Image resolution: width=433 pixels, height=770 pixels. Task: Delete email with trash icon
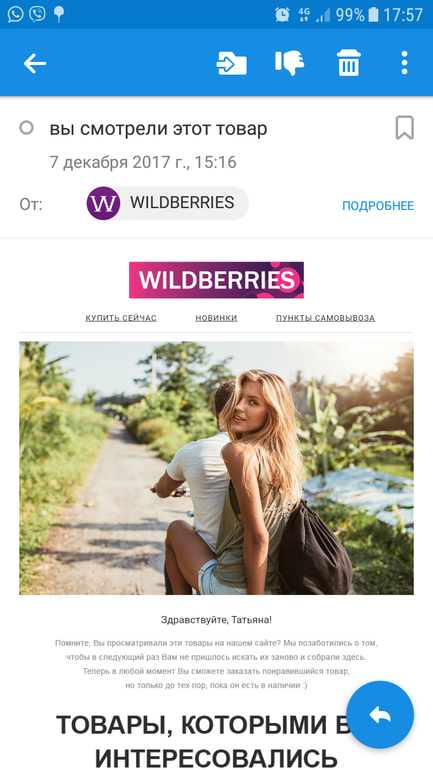(349, 63)
